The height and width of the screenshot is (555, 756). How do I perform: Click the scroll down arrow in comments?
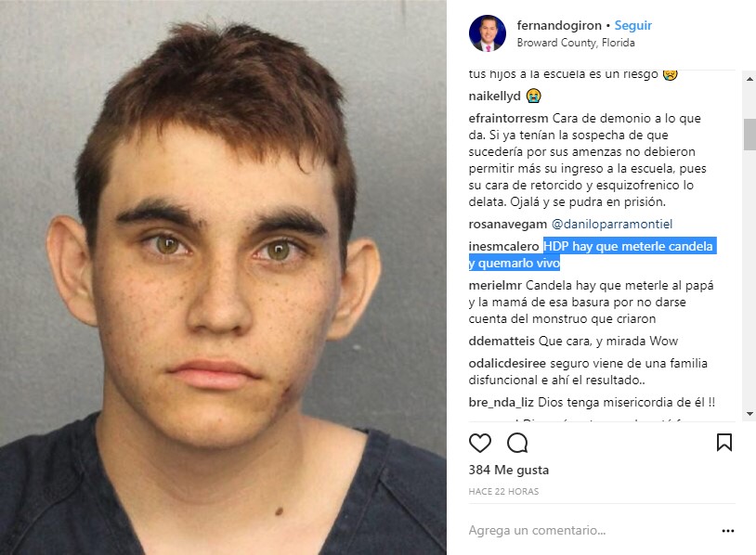749,414
